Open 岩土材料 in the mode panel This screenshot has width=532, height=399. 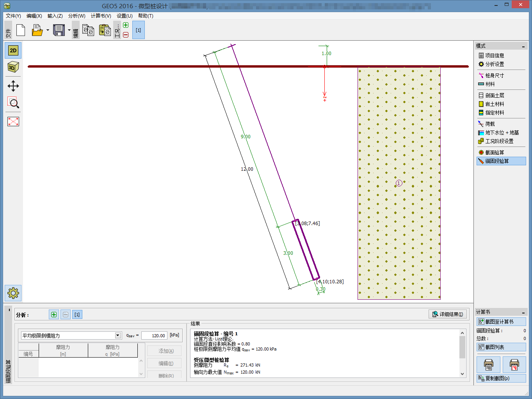click(x=501, y=104)
